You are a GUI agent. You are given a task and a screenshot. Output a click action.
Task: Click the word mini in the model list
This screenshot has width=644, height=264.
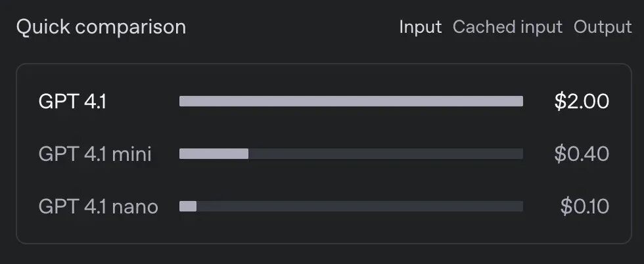pyautogui.click(x=131, y=154)
